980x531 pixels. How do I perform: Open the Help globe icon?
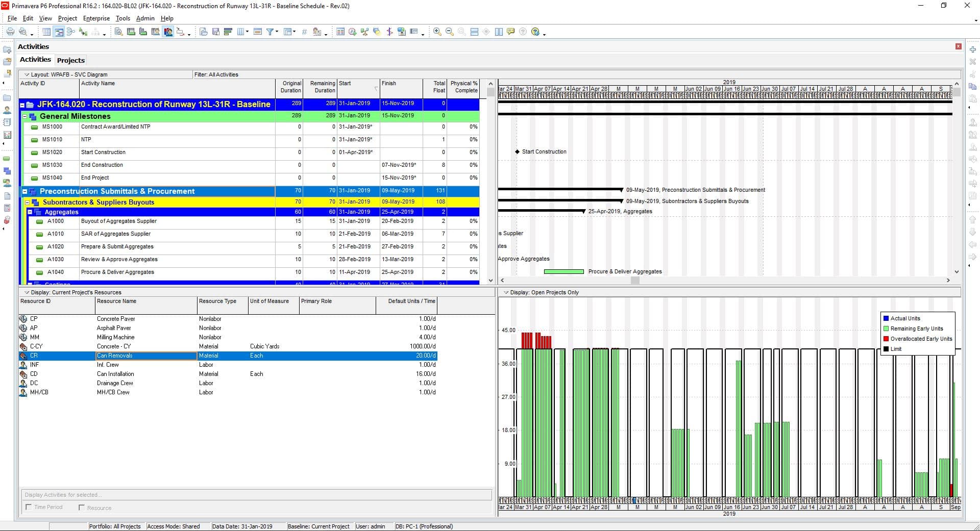tap(535, 32)
